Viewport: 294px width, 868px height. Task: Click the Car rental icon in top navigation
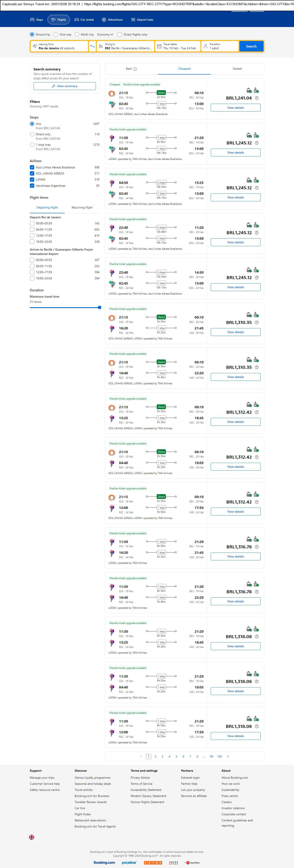click(x=77, y=20)
